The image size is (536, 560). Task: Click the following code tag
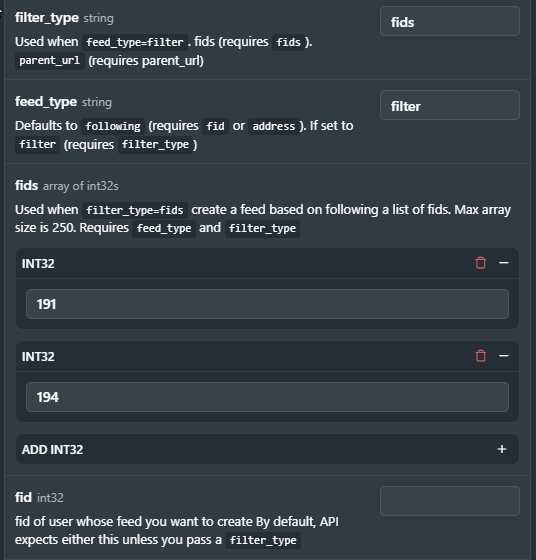[x=113, y=126]
